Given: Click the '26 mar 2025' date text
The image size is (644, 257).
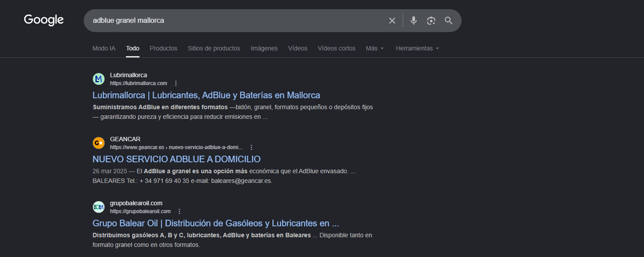Looking at the screenshot, I should point(110,171).
